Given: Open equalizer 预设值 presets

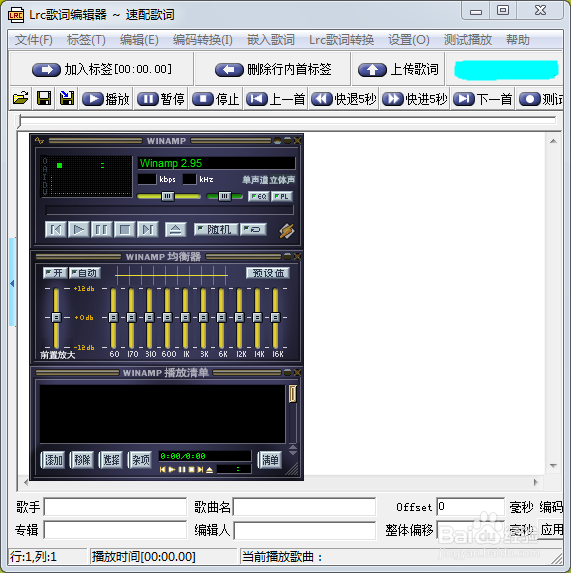Looking at the screenshot, I should [x=268, y=273].
